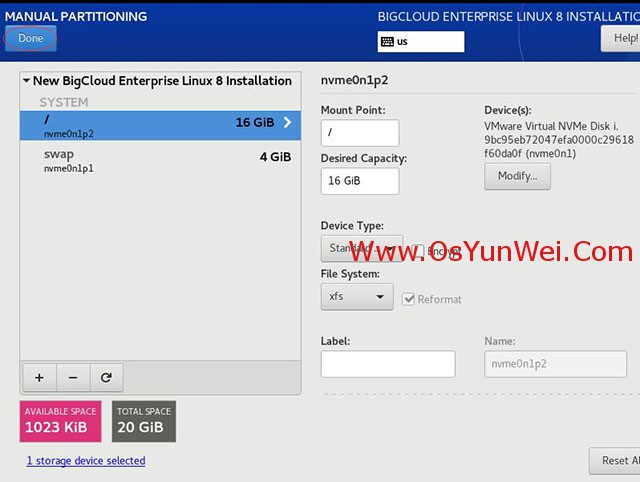Add a new mount point with plus button
Screen dimensions: 640x482
point(40,378)
